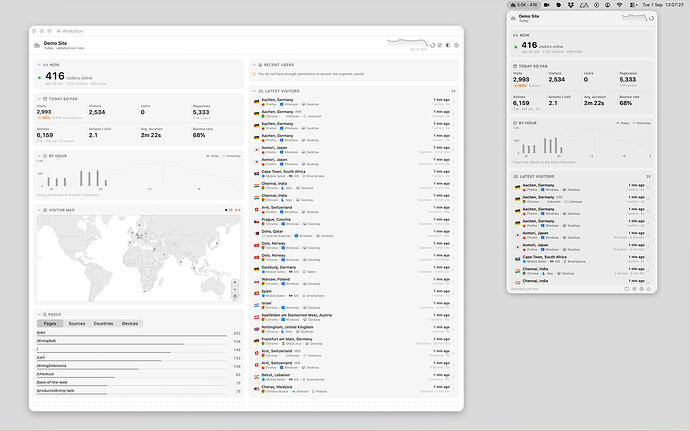
Task: Open the Saalfelden am Steinernen Meer, Austria visitor
Action: click(x=353, y=317)
